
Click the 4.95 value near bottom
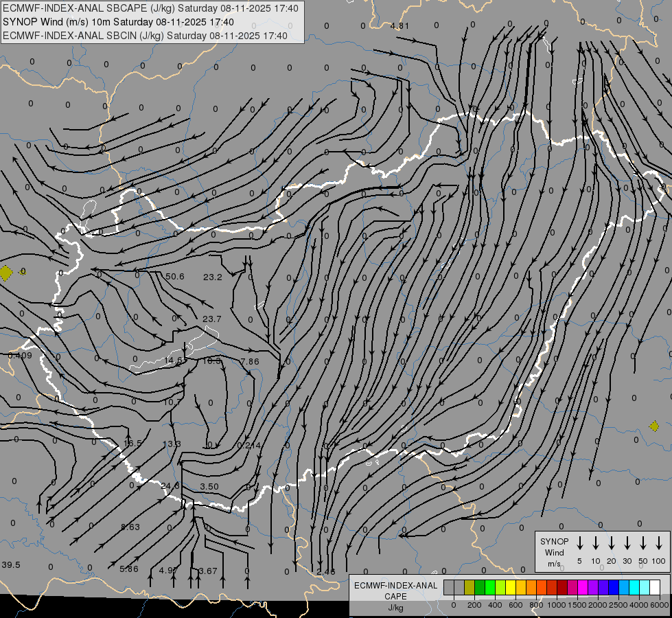(x=168, y=571)
